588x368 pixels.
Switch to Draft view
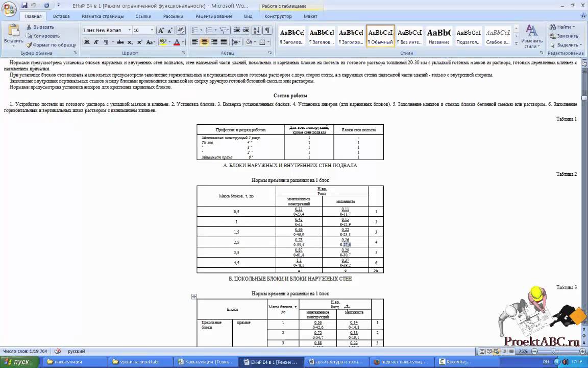point(511,352)
